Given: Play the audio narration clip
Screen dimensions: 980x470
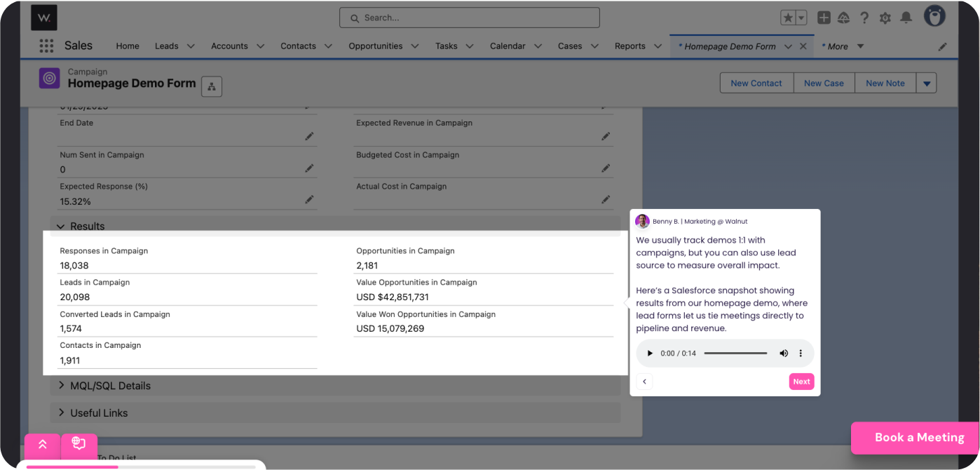Looking at the screenshot, I should (650, 354).
